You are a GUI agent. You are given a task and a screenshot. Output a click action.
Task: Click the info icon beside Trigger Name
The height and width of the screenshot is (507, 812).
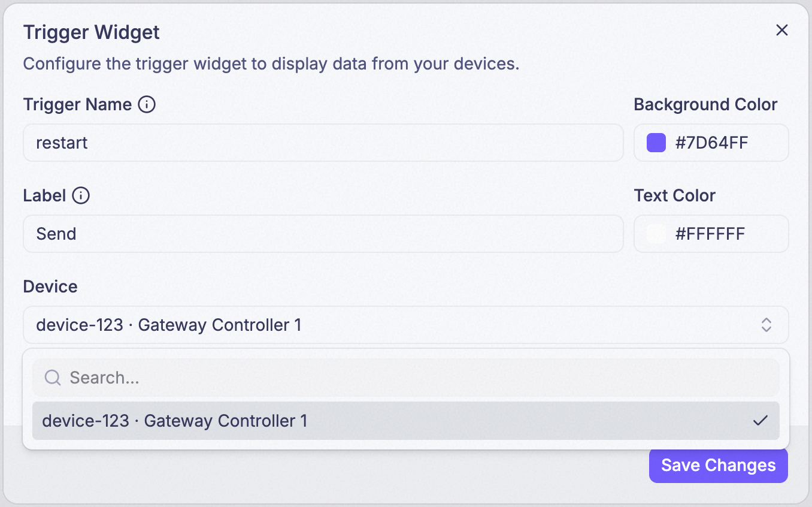[147, 104]
